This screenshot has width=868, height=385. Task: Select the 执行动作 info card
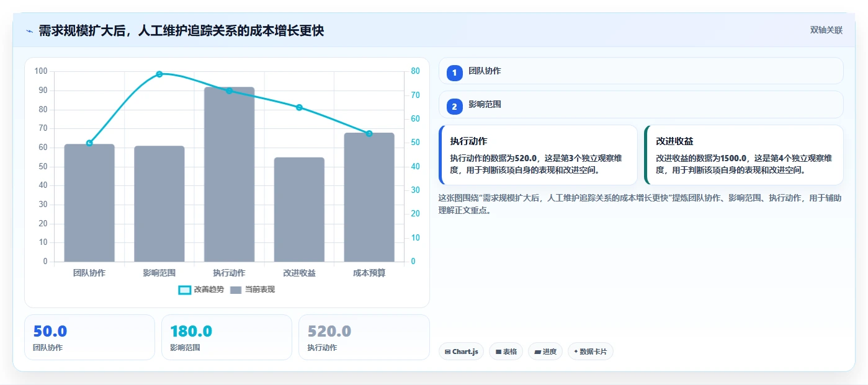click(538, 155)
